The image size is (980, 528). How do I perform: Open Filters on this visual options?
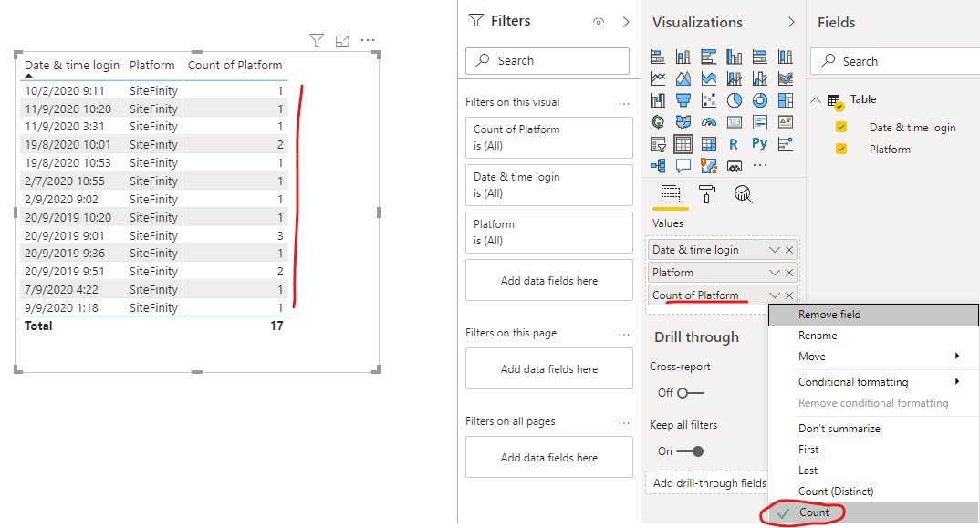624,104
